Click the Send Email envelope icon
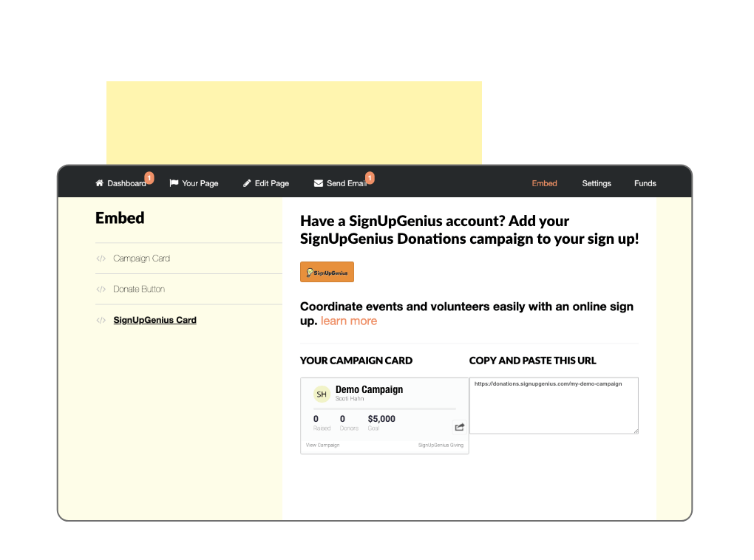The width and height of the screenshot is (754, 560). (x=319, y=183)
